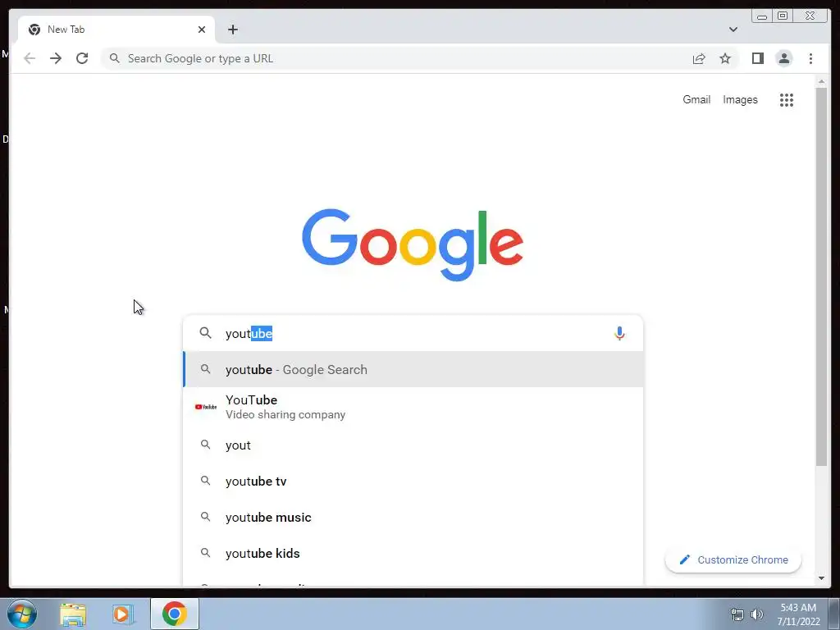Open the Gmail link
This screenshot has height=630, width=840.
coord(696,99)
